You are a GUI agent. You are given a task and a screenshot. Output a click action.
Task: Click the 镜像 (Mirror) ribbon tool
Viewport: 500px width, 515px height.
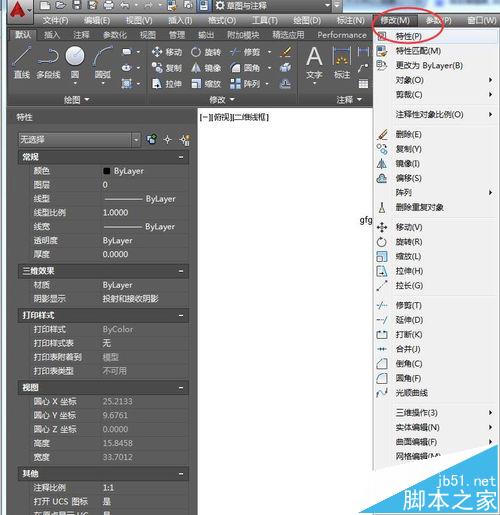[x=206, y=68]
